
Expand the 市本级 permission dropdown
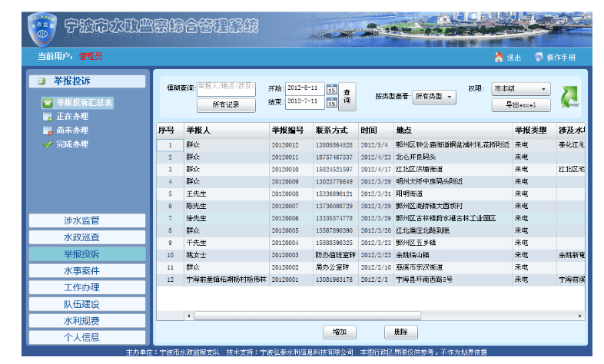coord(521,89)
